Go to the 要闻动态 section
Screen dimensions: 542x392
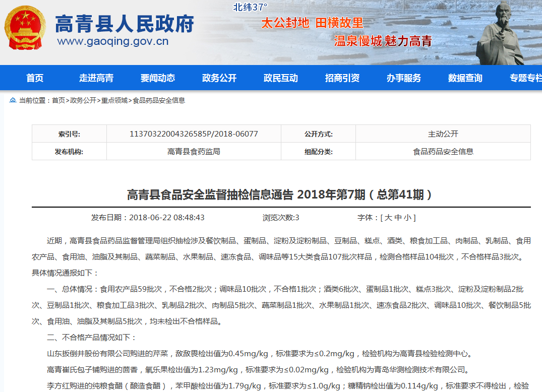pyautogui.click(x=158, y=78)
